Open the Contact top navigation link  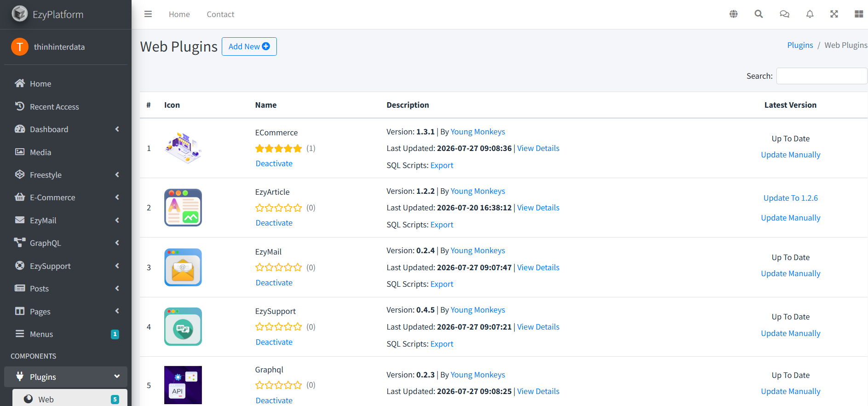[220, 14]
